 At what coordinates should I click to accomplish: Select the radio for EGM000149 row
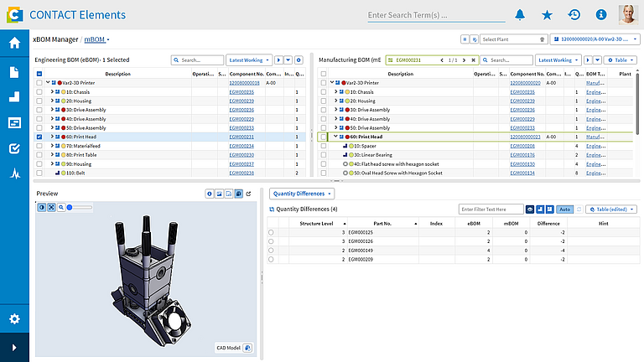click(271, 251)
